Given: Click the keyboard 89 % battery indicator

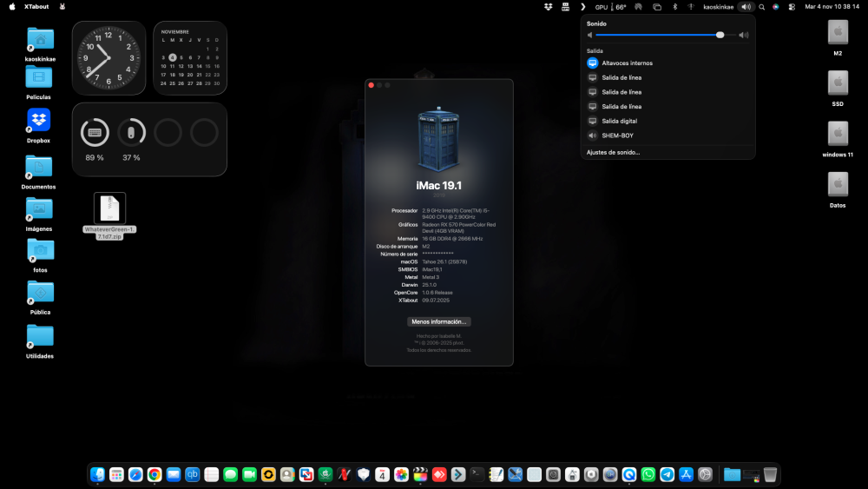Looking at the screenshot, I should [95, 133].
